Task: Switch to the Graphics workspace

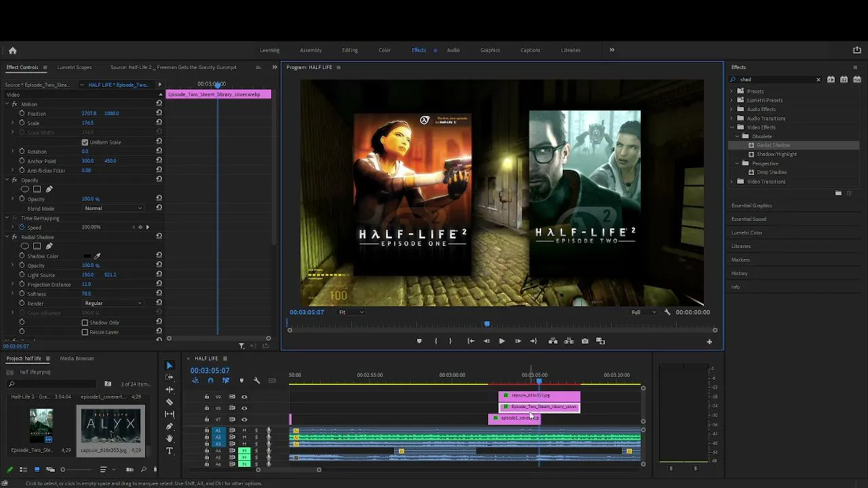Action: pos(490,50)
